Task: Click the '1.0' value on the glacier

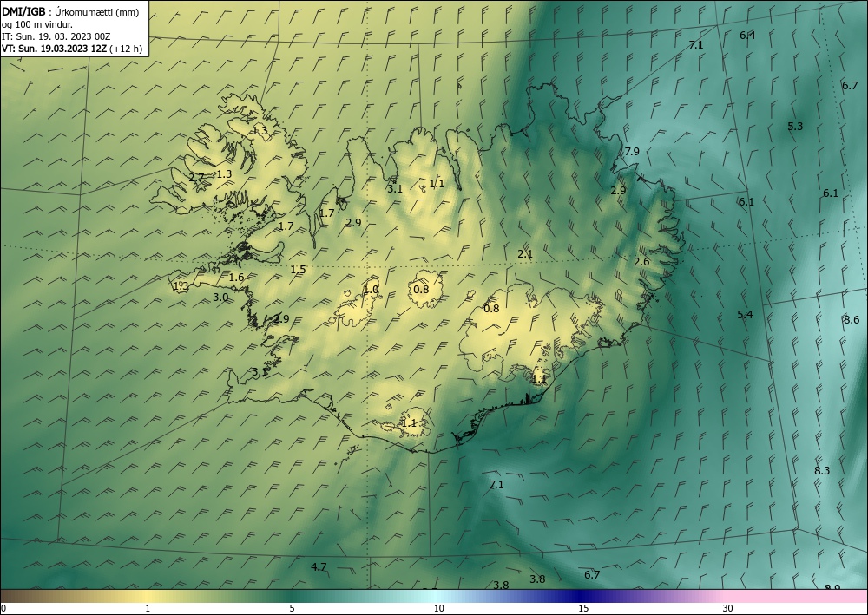Action: [371, 290]
